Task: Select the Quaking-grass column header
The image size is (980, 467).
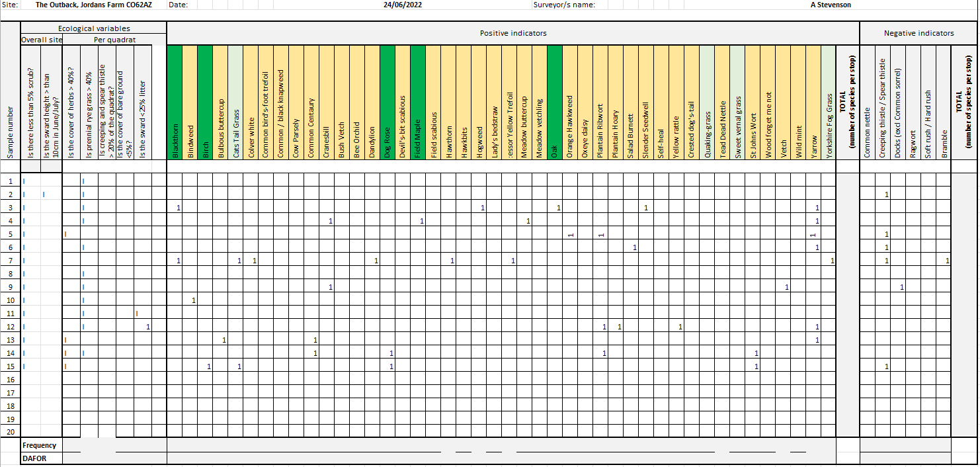Action: pyautogui.click(x=707, y=102)
